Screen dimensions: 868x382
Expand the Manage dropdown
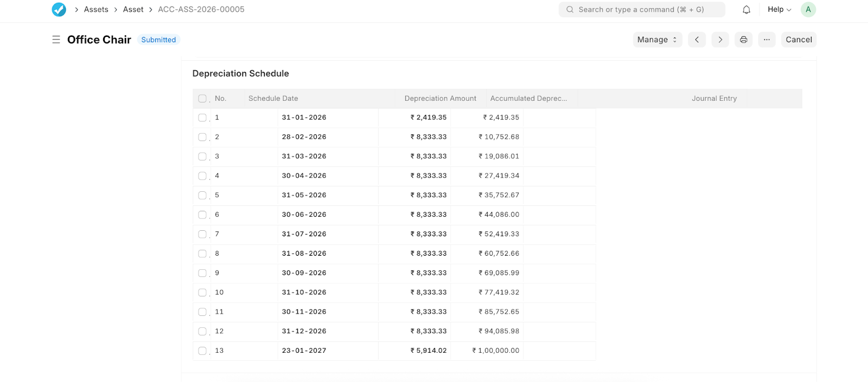(x=657, y=40)
